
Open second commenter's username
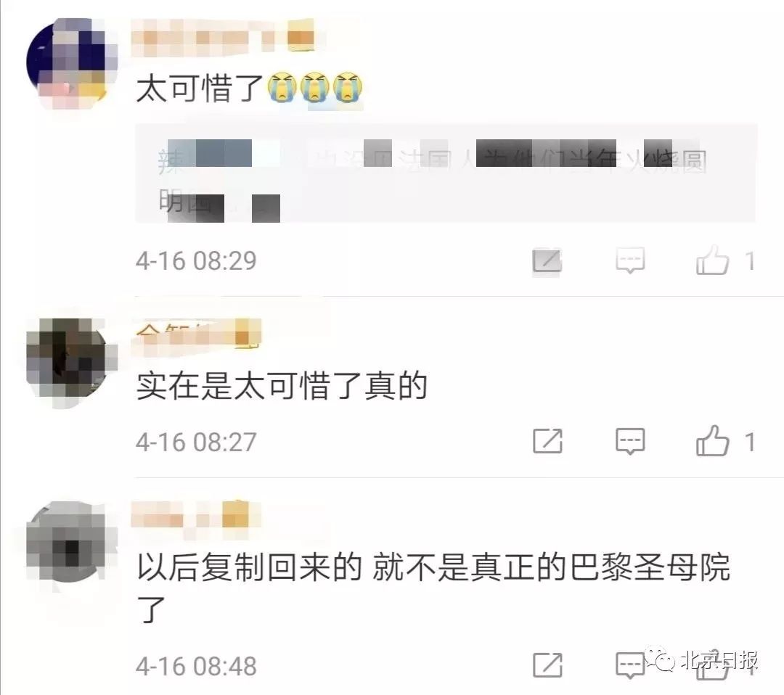point(196,334)
